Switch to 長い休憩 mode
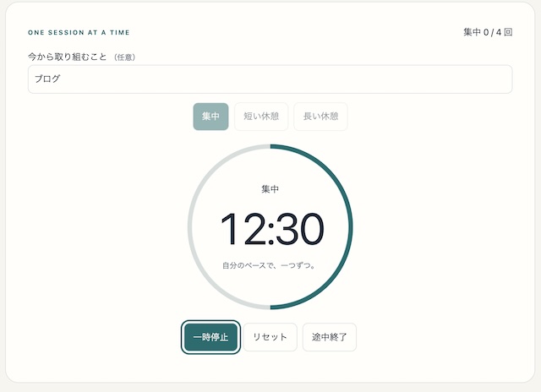This screenshot has width=541, height=392. pos(320,117)
